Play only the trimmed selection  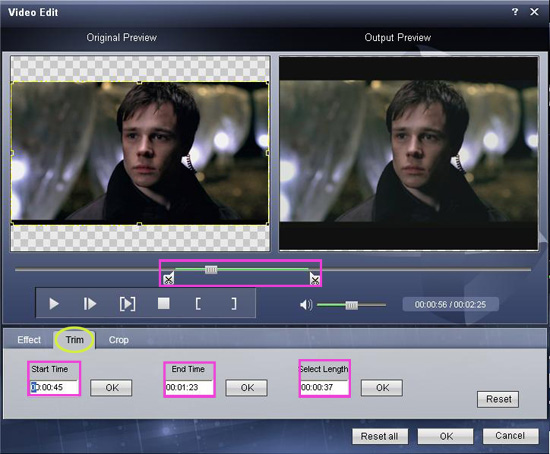click(127, 304)
